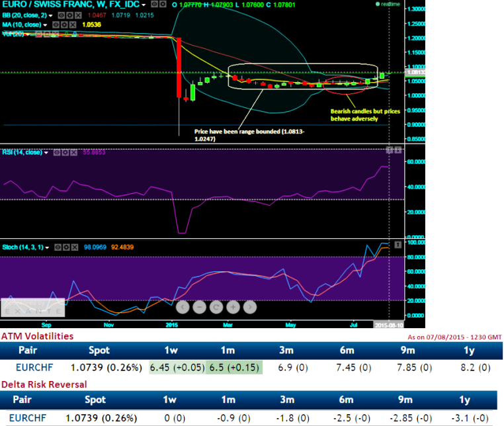This screenshot has width=504, height=426.
Task: Move RSI pane down arrow
Action: point(398,149)
